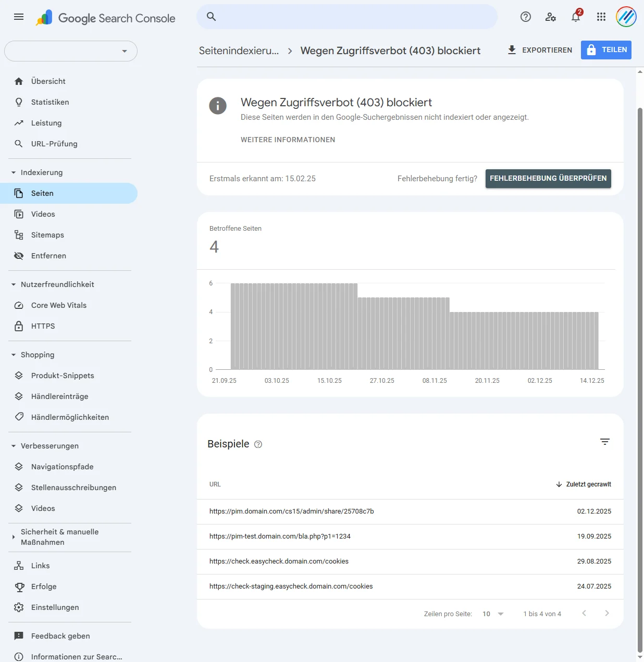Open the filter icon in Beispiele table
The image size is (644, 662).
click(x=605, y=442)
